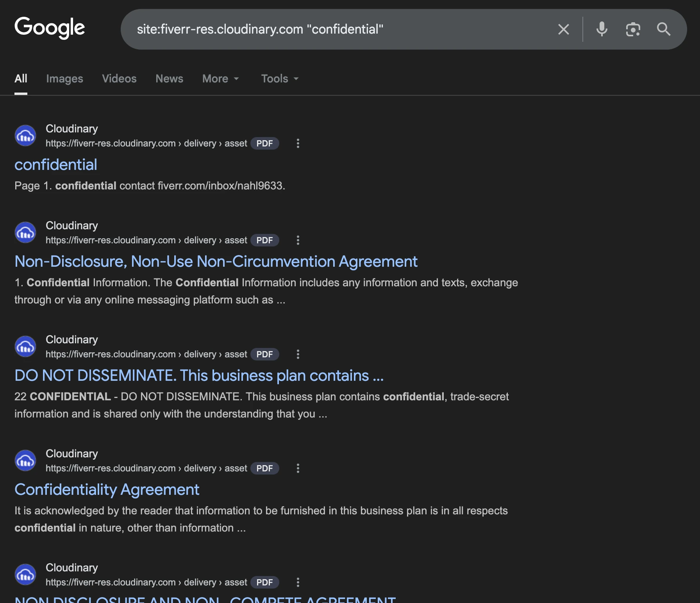Screen dimensions: 700x603
Task: Switch to the News tab
Action: tap(169, 78)
